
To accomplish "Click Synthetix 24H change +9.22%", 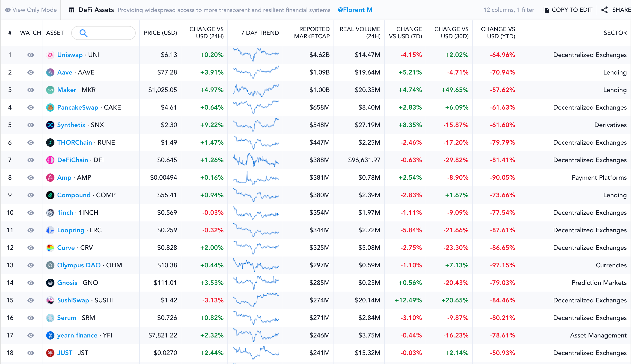I will (212, 125).
